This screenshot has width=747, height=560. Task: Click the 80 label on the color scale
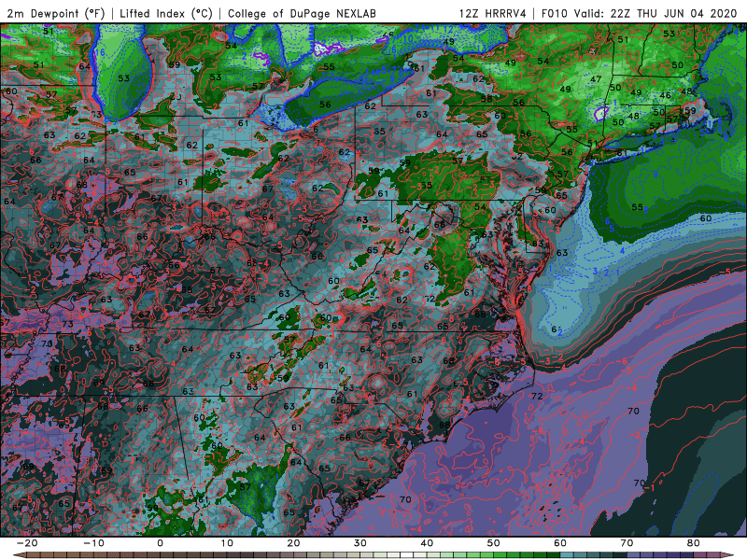point(694,543)
